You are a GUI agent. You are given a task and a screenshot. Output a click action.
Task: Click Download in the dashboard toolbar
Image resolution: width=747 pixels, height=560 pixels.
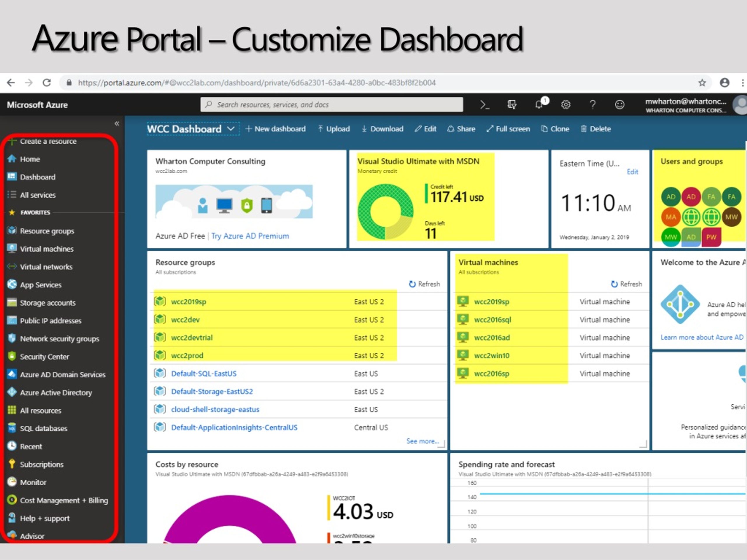pos(382,129)
